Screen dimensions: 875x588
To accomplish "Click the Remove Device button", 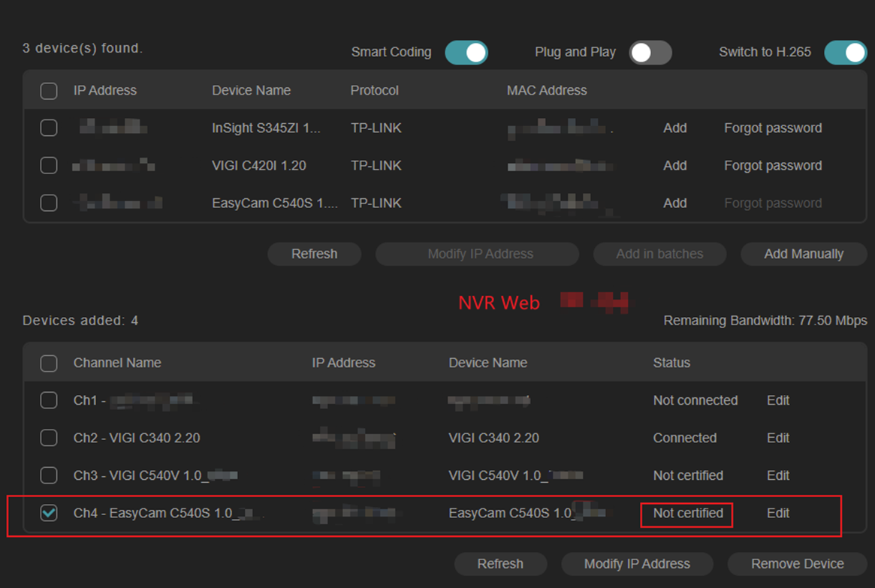I will pos(797,564).
